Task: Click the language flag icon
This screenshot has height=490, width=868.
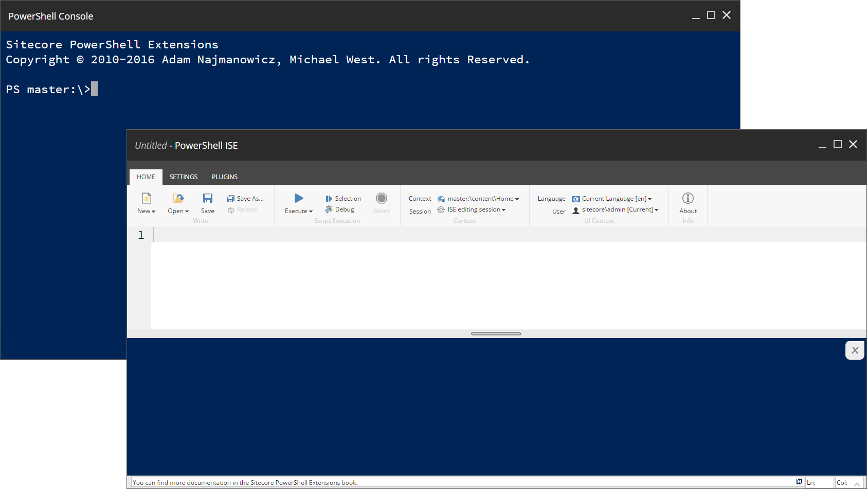Action: click(576, 199)
